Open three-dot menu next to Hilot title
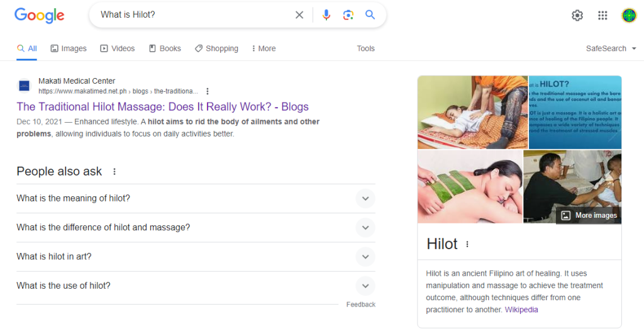 coord(467,244)
